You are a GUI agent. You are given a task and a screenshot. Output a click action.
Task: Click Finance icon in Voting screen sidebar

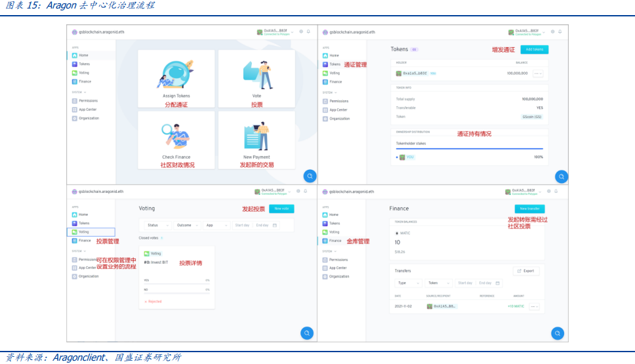pos(75,241)
